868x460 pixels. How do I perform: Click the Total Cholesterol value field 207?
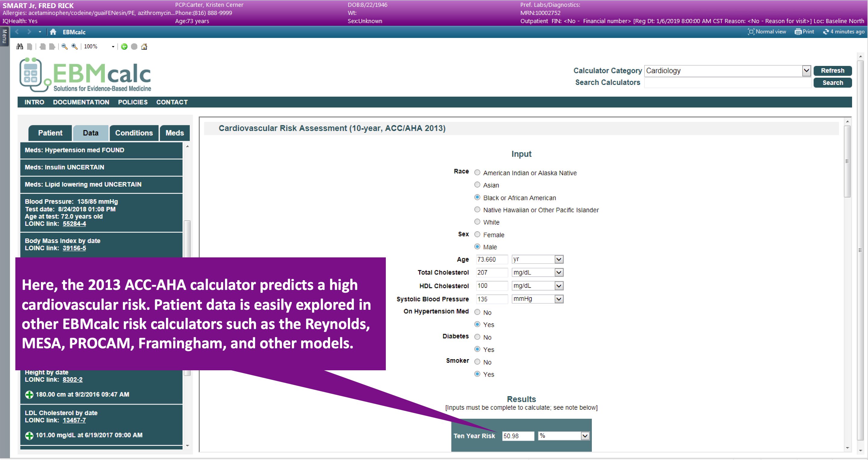492,272
